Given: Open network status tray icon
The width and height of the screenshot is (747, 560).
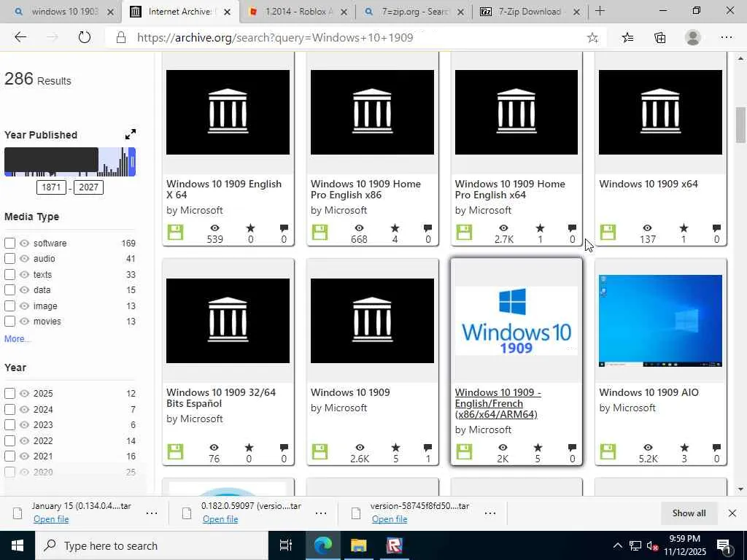Looking at the screenshot, I should click(x=635, y=545).
